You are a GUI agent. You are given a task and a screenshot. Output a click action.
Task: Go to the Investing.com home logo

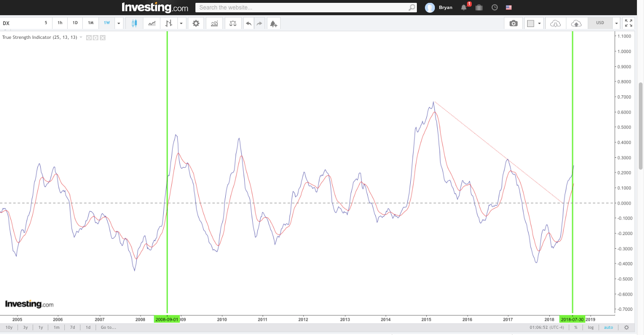pyautogui.click(x=155, y=8)
